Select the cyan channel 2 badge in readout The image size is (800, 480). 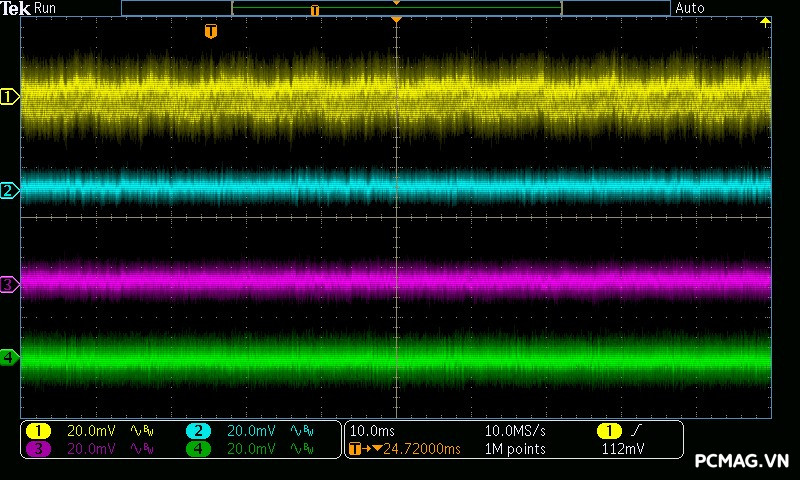198,431
